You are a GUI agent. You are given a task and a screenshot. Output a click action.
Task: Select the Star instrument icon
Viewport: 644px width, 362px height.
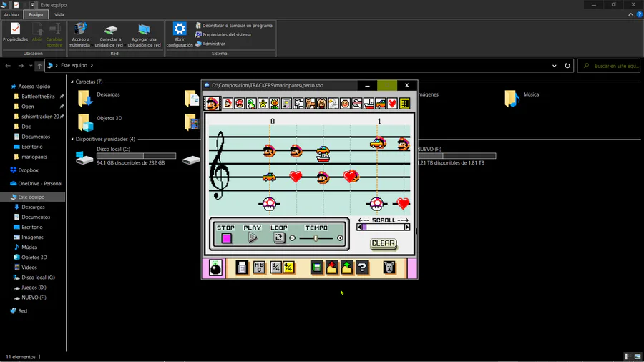click(263, 104)
